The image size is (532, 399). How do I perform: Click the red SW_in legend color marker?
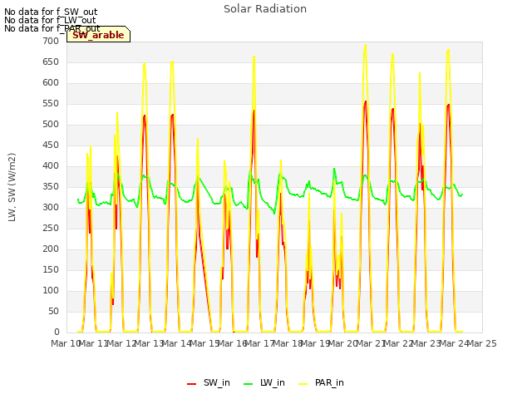[x=192, y=384]
